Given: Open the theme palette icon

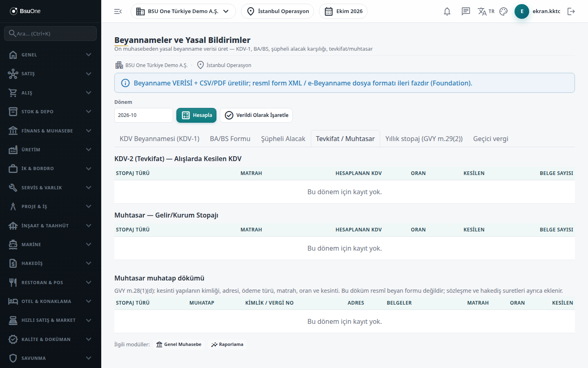Looking at the screenshot, I should pyautogui.click(x=503, y=11).
